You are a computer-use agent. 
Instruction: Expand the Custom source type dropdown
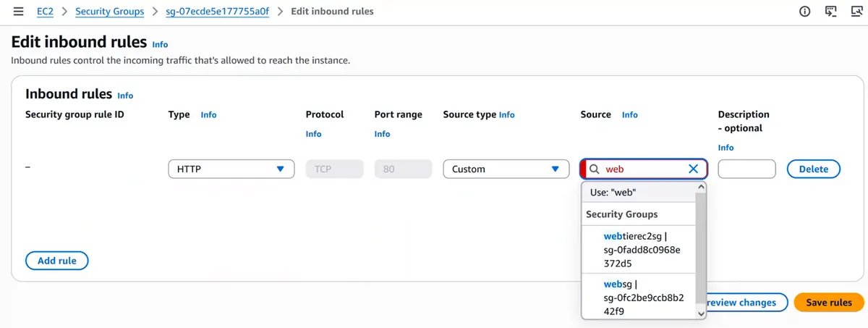[506, 169]
